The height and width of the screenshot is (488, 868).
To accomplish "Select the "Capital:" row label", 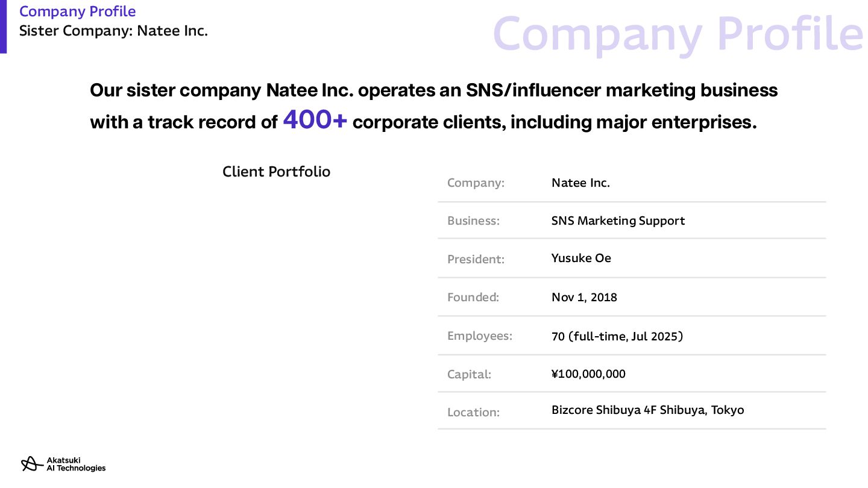I will click(x=469, y=374).
